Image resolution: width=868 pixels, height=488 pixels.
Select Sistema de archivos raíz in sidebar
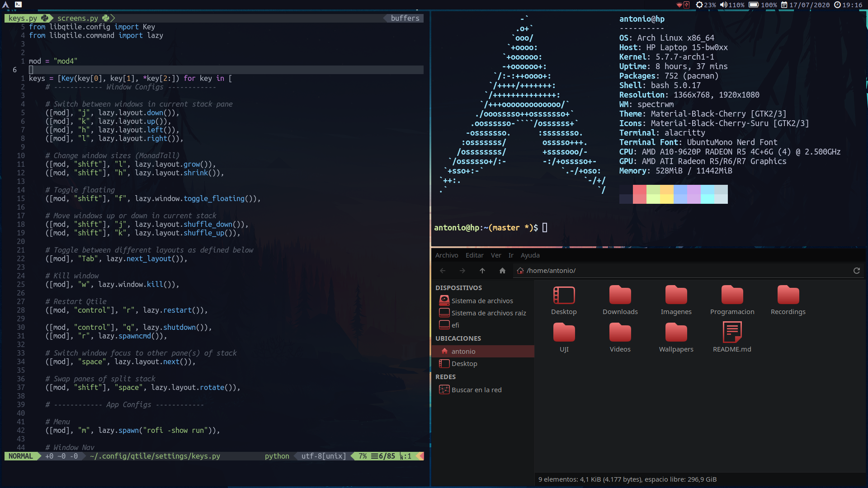tap(488, 313)
